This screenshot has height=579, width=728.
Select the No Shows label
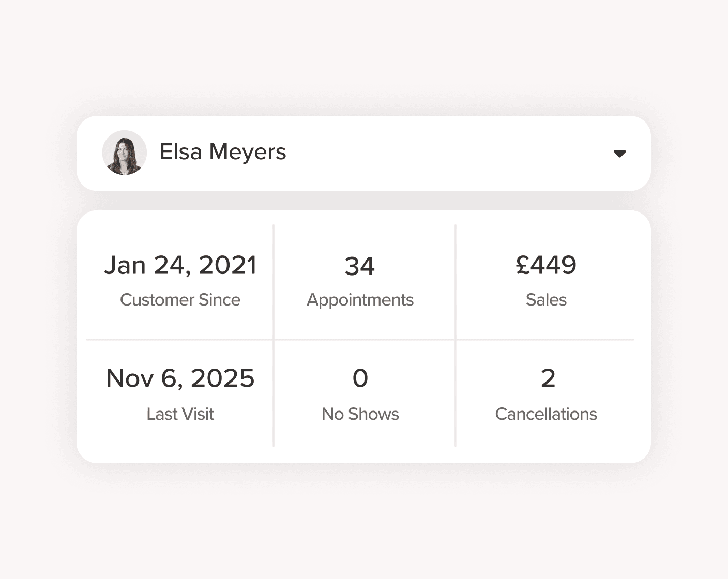pos(360,414)
